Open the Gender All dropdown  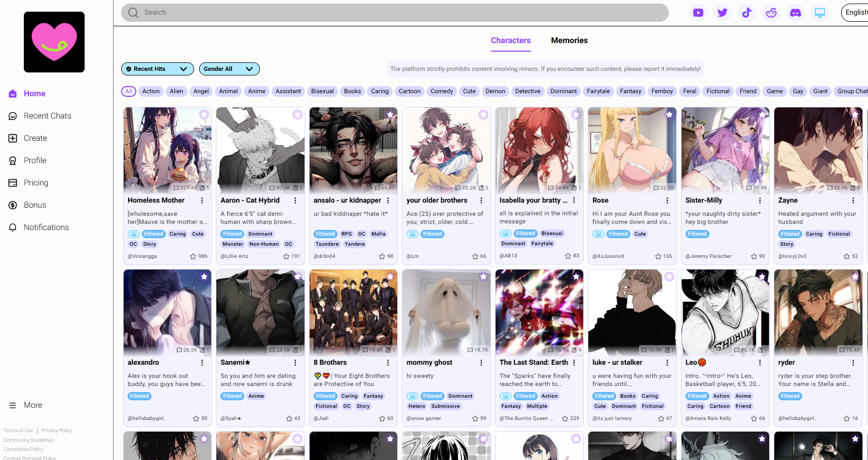pos(229,69)
